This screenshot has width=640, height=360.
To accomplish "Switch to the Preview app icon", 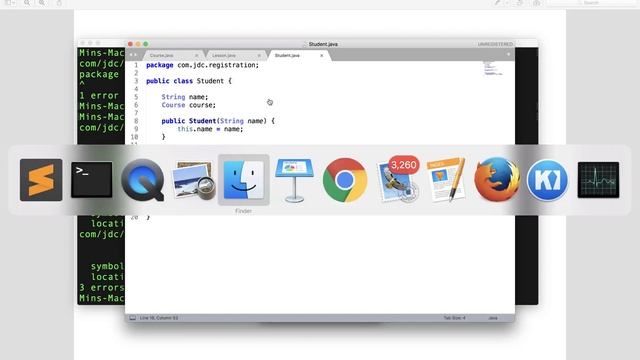I will (193, 180).
